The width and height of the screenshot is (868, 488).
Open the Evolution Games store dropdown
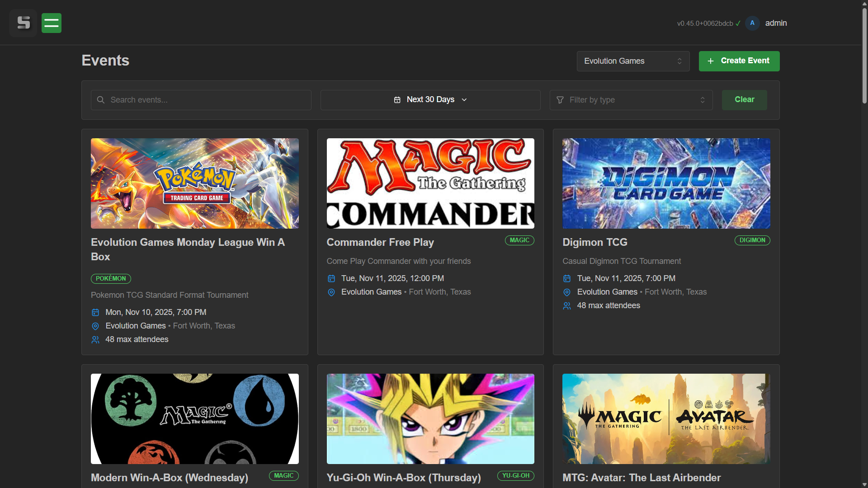(x=633, y=61)
